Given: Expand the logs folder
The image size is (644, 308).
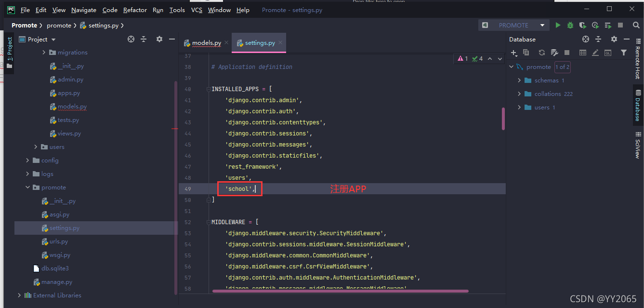Looking at the screenshot, I should [27, 174].
